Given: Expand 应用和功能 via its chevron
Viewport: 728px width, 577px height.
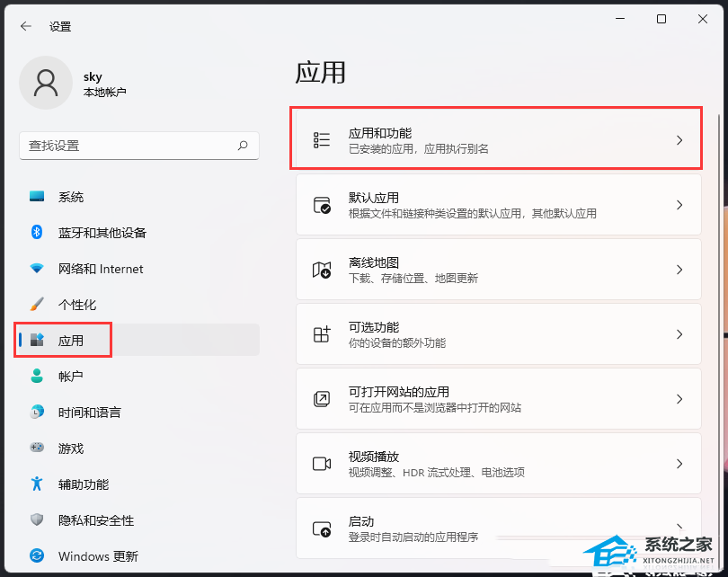Looking at the screenshot, I should (x=679, y=140).
